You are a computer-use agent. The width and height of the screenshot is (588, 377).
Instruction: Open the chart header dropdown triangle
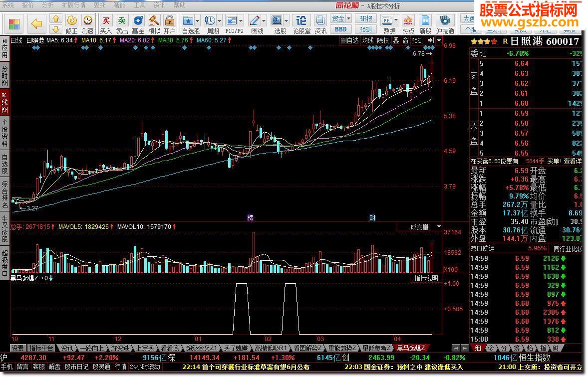pos(439,40)
